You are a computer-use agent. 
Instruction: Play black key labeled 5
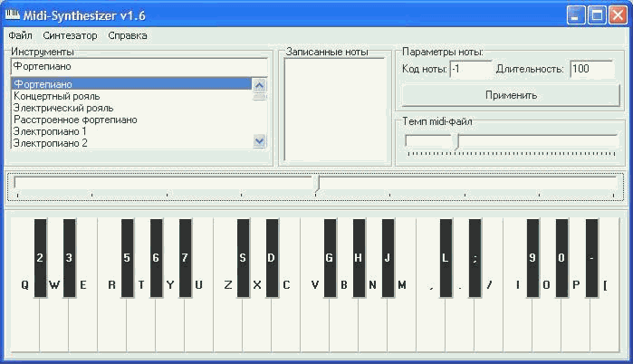(x=127, y=258)
